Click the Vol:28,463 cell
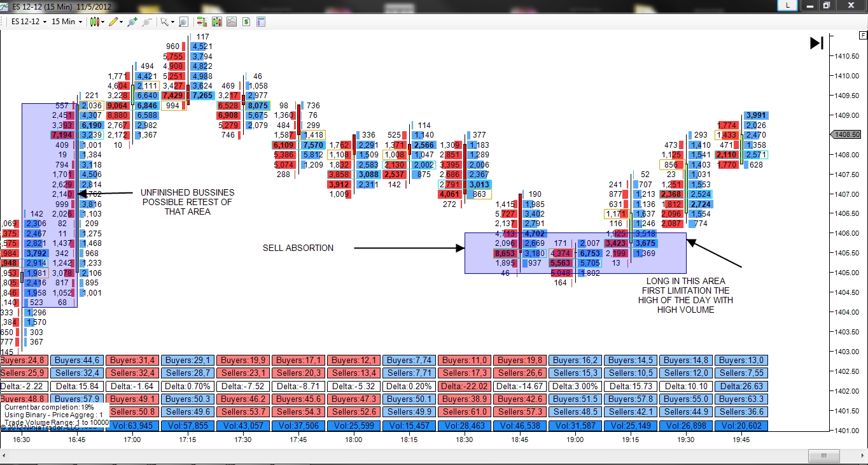Image resolution: width=868 pixels, height=465 pixels. [463, 426]
